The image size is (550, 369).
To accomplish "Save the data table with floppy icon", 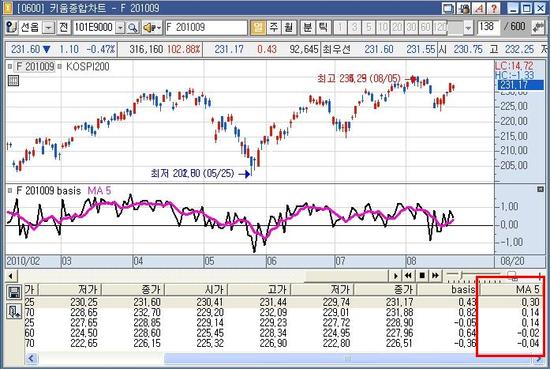I will [14, 292].
